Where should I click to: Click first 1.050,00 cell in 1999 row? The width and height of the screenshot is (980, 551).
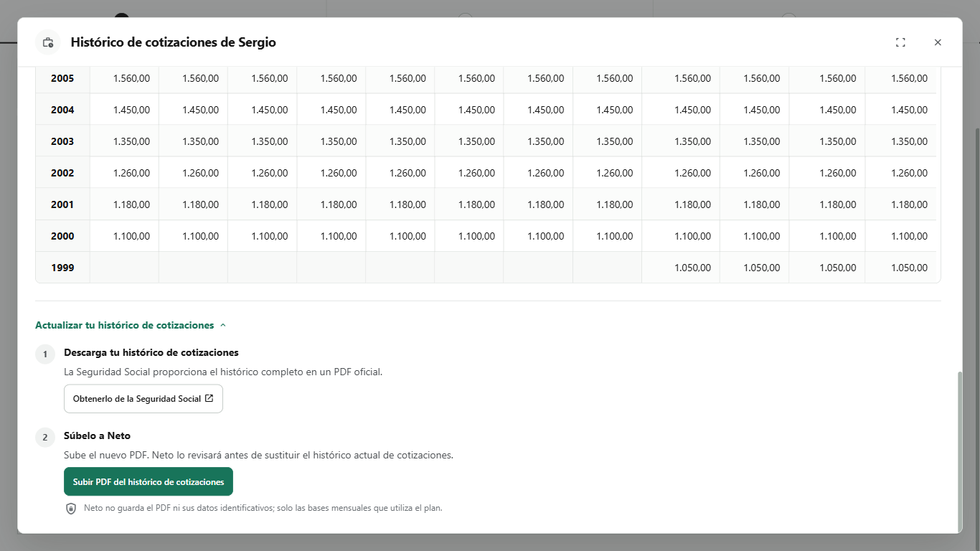click(x=681, y=268)
